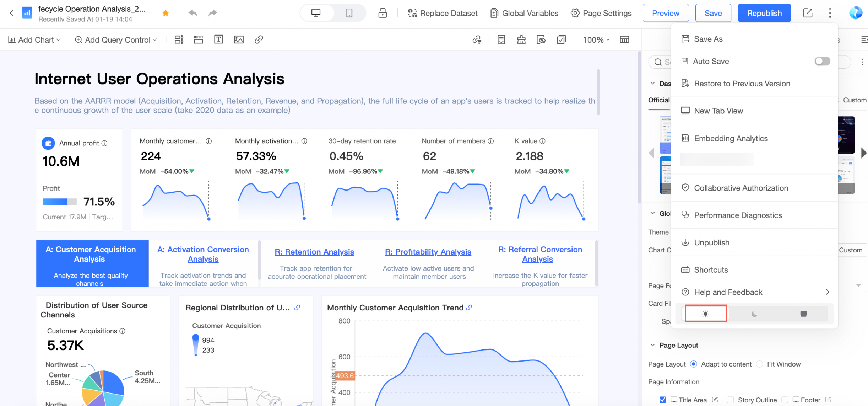The width and height of the screenshot is (868, 406).
Task: Go to next template with right arrow
Action: coord(864,153)
